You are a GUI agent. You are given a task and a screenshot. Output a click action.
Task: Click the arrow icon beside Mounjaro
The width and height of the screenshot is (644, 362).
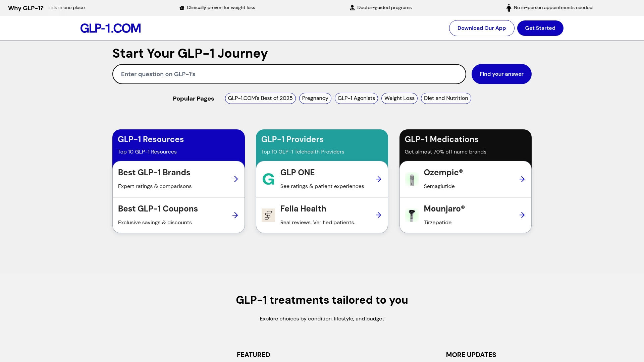point(522,215)
